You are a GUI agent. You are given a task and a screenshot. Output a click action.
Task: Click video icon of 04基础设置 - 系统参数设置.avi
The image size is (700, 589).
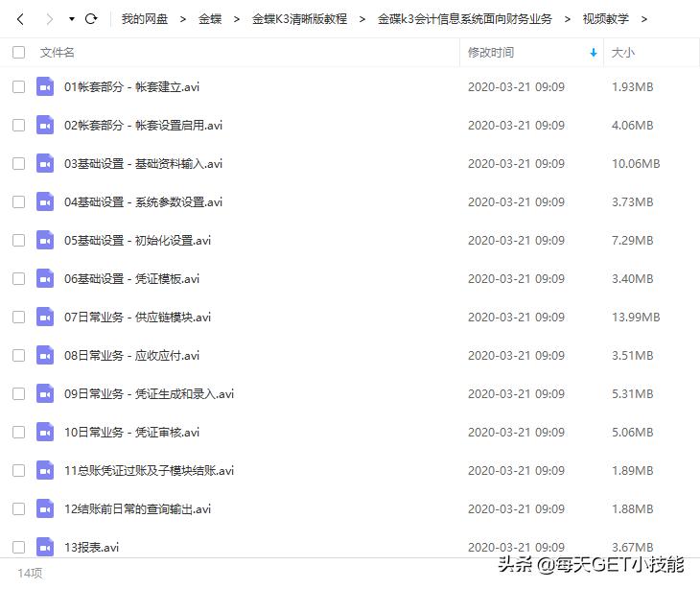pos(45,201)
